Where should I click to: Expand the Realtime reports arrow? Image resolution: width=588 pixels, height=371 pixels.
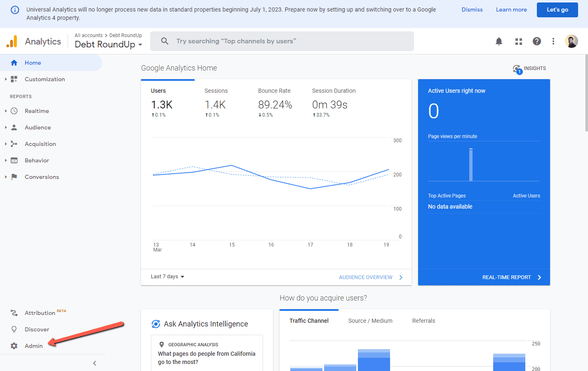6,111
